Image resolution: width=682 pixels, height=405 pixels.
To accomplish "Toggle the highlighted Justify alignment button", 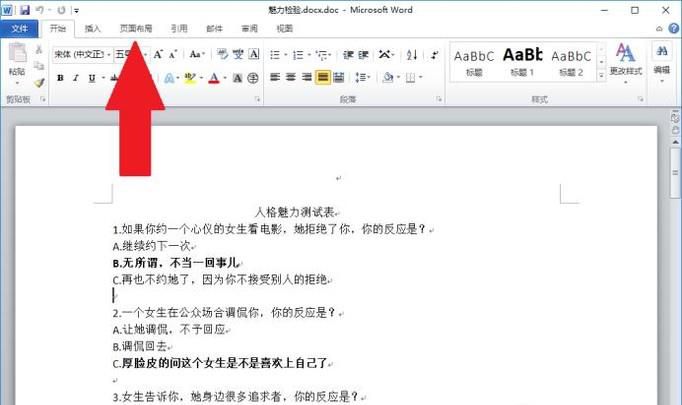I will 323,78.
